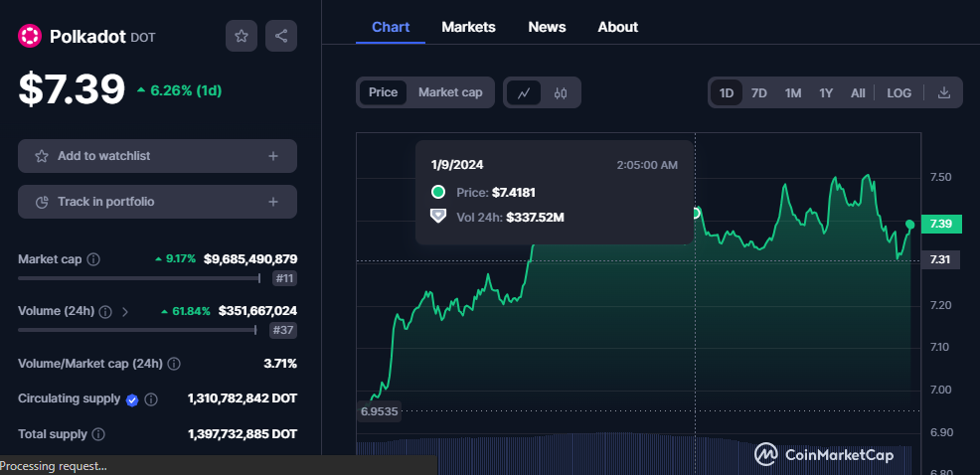Click the Market cap rank progress bar
Screen dimensions: 980x475
tap(139, 278)
